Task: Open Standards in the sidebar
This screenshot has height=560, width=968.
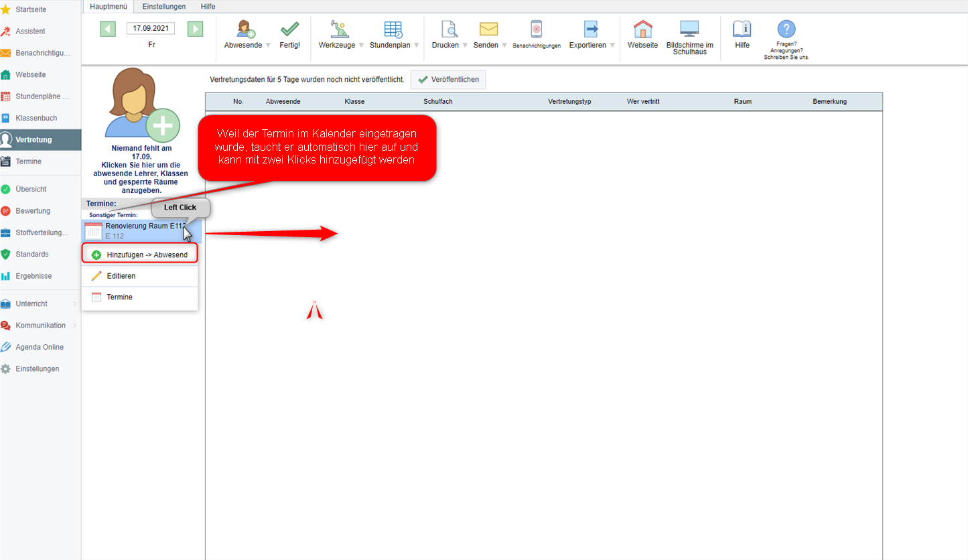Action: tap(40, 254)
